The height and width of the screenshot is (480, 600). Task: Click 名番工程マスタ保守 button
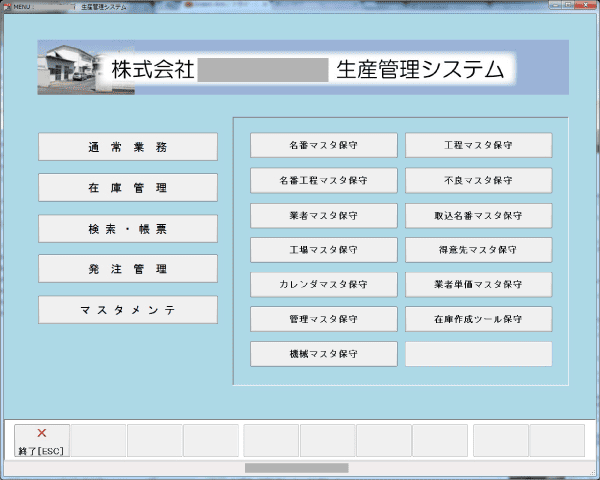323,180
